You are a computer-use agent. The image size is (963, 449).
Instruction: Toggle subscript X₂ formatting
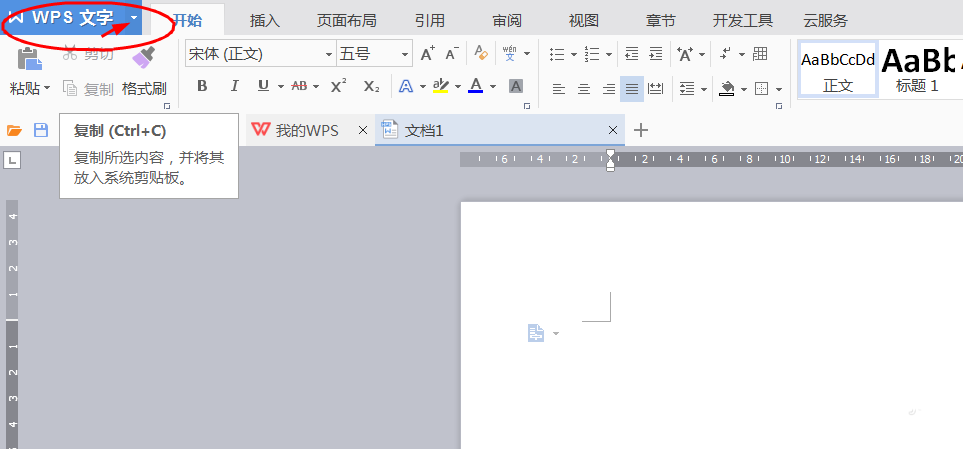[x=372, y=86]
